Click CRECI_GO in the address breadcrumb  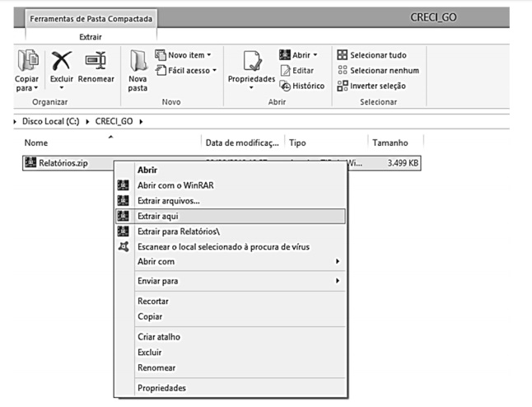[114, 123]
